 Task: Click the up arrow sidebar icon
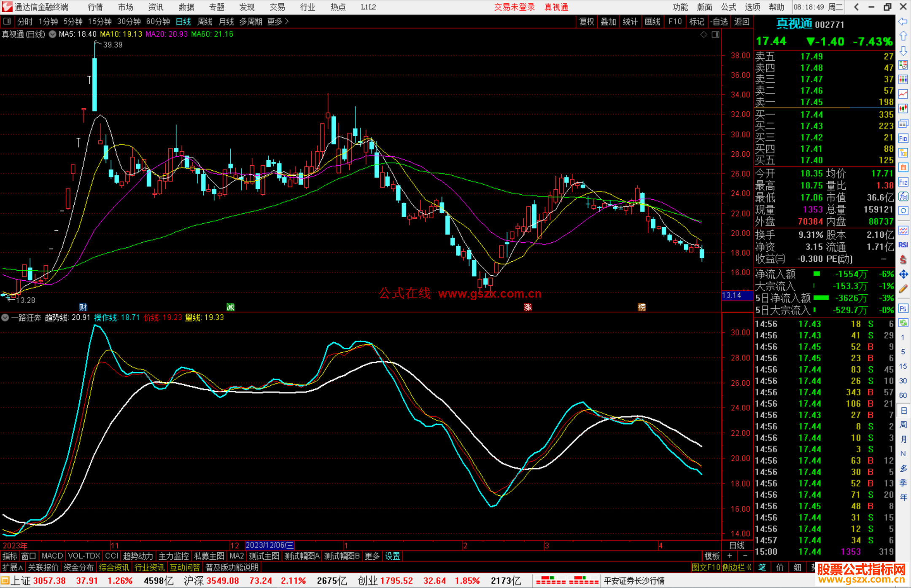pos(903,36)
